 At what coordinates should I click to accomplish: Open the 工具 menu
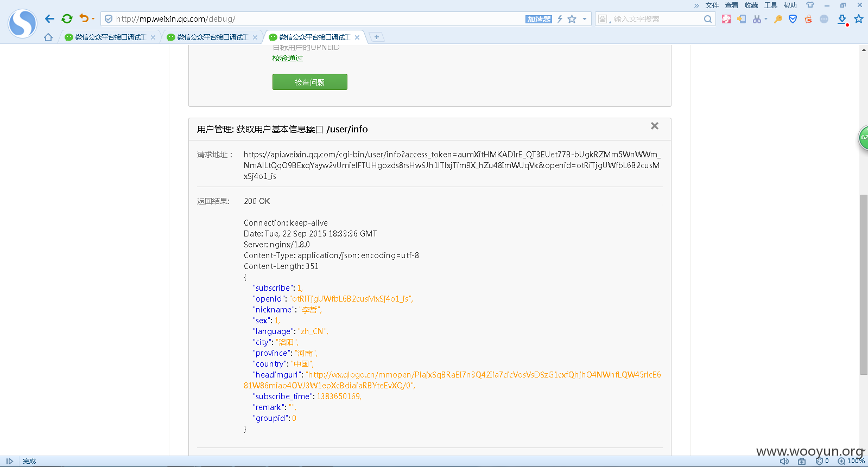pyautogui.click(x=771, y=5)
